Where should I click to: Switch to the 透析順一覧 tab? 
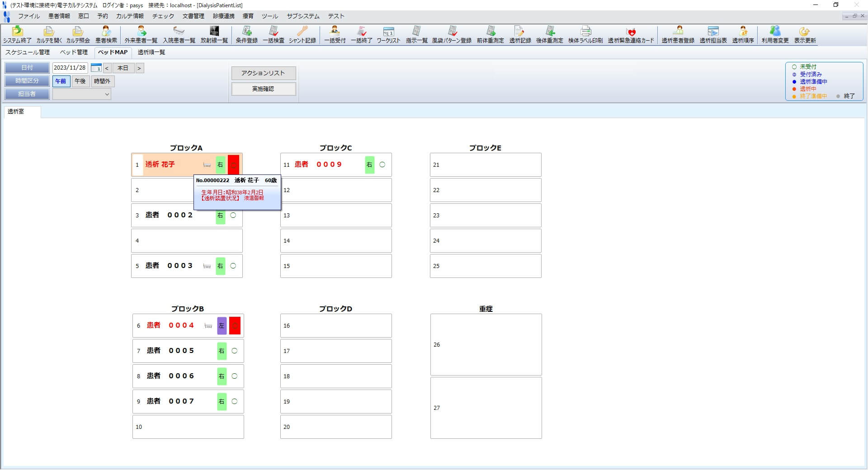pyautogui.click(x=151, y=52)
